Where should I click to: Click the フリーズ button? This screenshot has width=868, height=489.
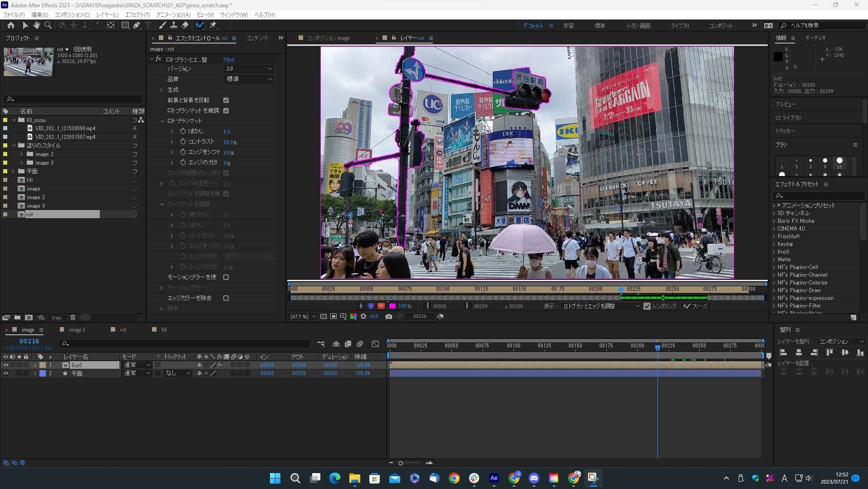tap(696, 306)
